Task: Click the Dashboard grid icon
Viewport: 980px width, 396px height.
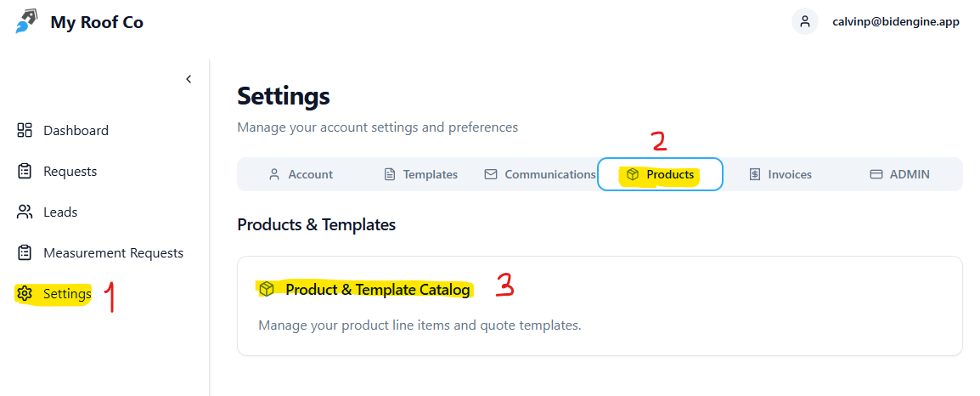Action: [x=25, y=130]
